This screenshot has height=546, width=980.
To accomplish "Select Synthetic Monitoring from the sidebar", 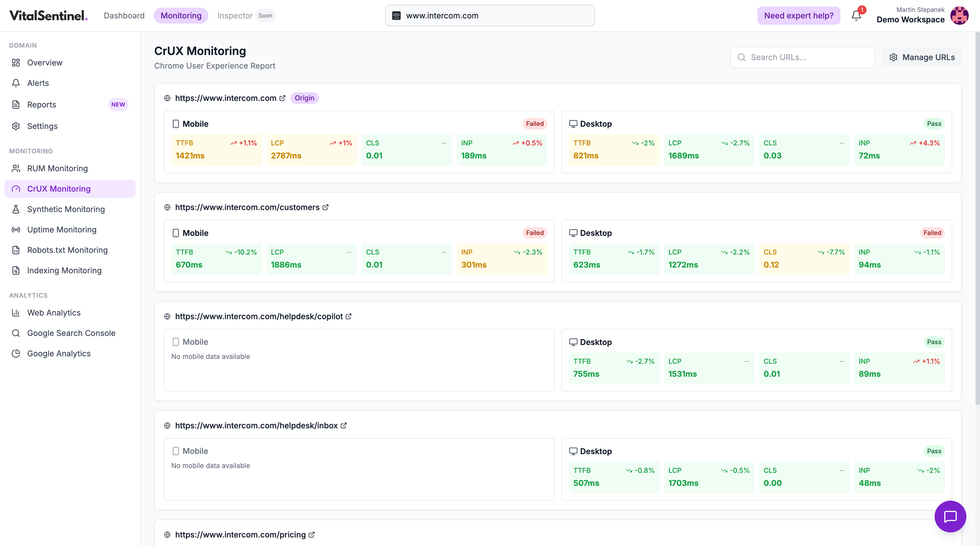I will 66,209.
